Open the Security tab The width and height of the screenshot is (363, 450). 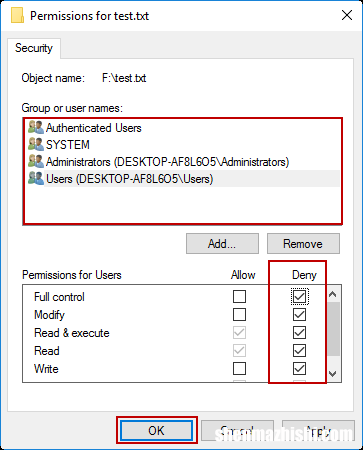coord(34,48)
